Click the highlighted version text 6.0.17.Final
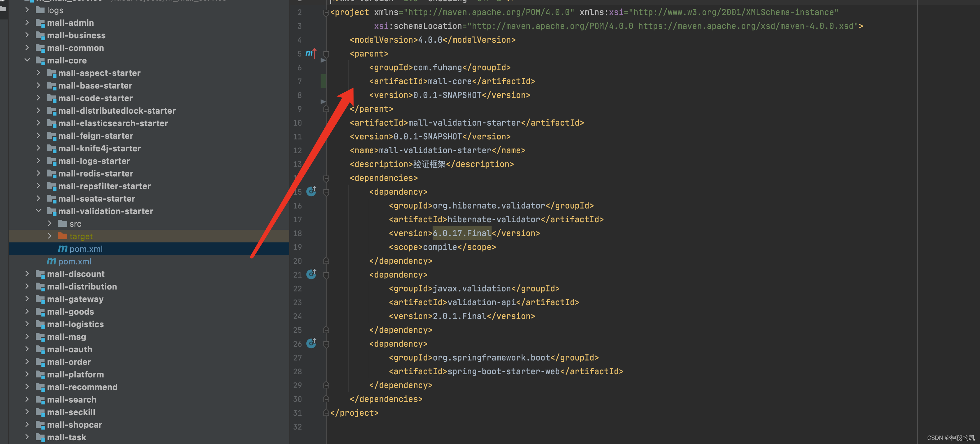Screen dimensions: 980x444 461,233
